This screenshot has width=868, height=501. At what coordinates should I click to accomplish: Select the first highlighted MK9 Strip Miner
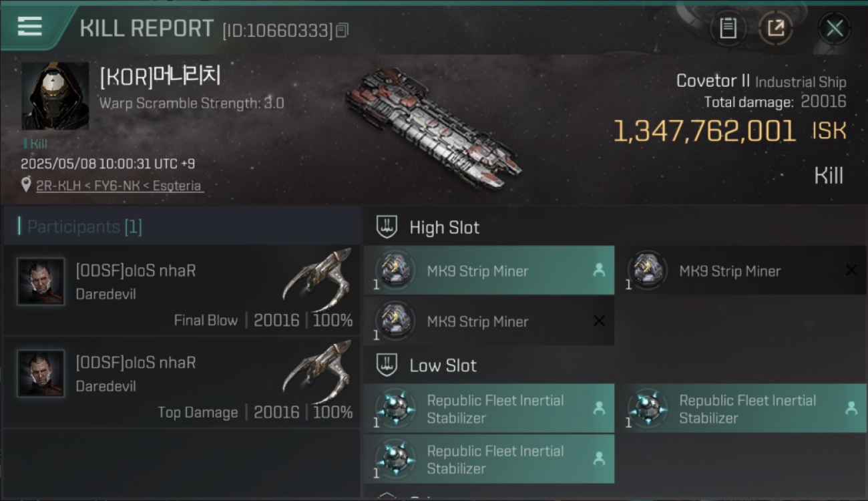pos(489,271)
